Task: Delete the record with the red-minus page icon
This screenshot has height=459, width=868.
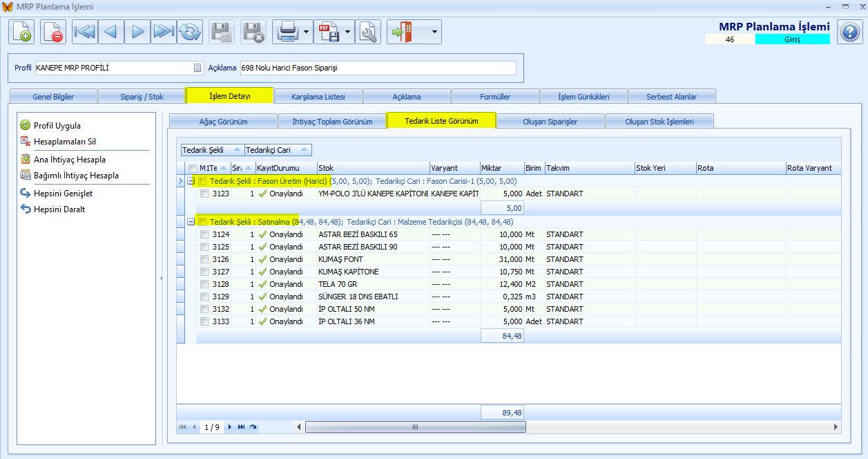Action: point(53,32)
